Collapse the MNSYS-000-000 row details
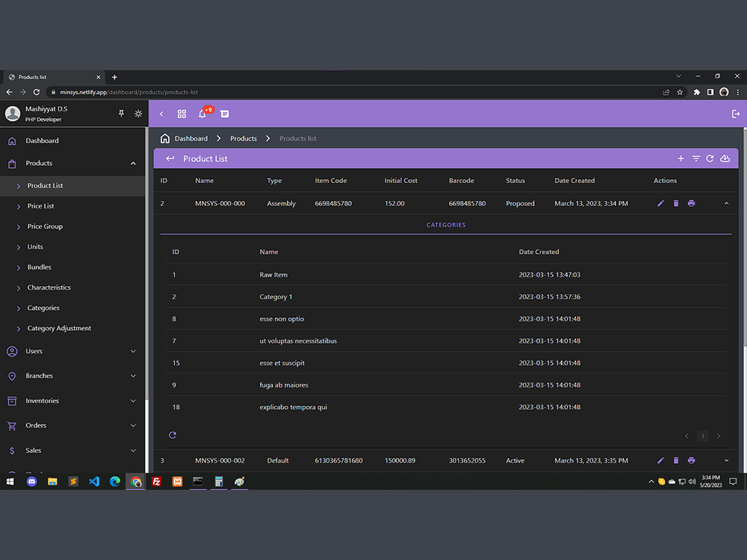Screen dimensions: 747x560 pos(727,203)
